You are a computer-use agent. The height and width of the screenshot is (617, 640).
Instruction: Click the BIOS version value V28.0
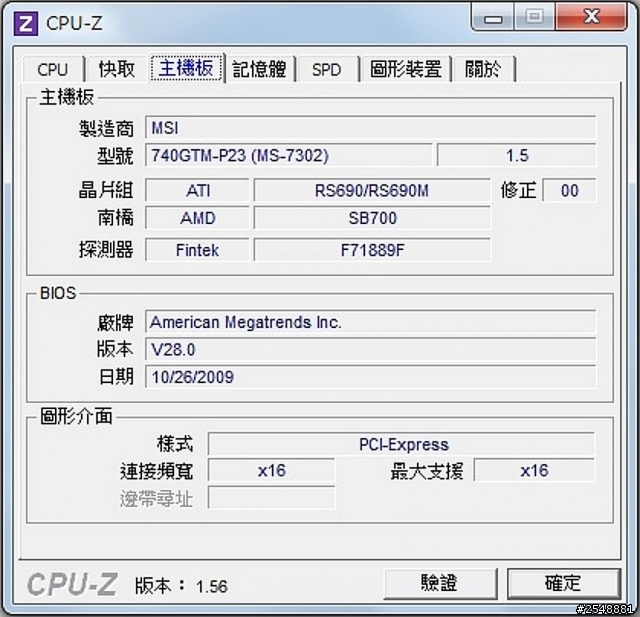click(370, 349)
